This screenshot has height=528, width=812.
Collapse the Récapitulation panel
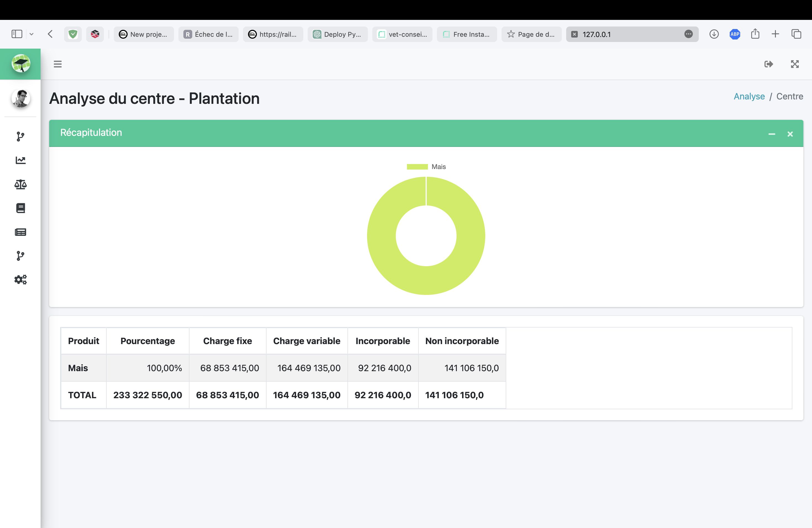(x=771, y=134)
